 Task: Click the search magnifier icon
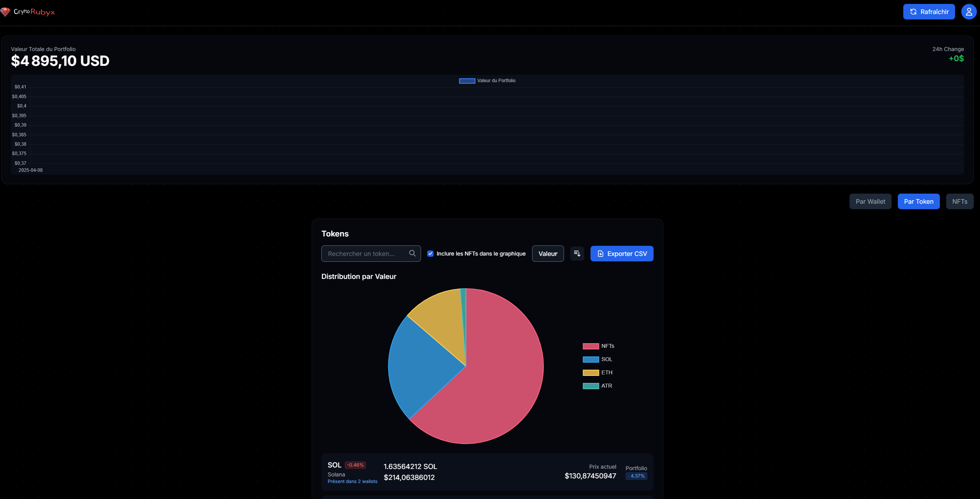click(x=412, y=254)
